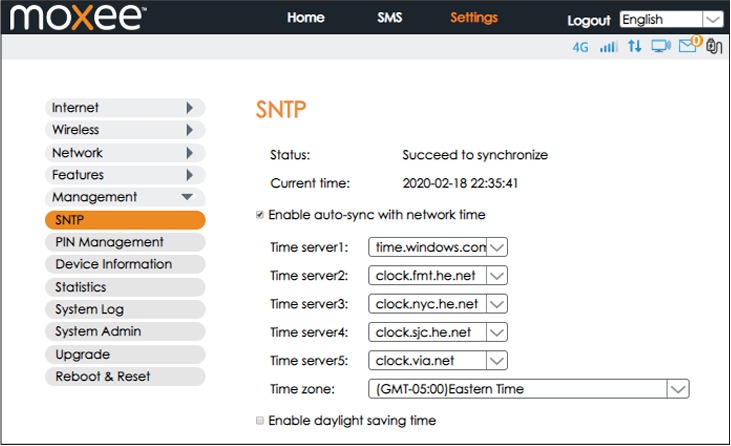Image resolution: width=731 pixels, height=446 pixels.
Task: Click the data transfer arrows icon
Action: [x=634, y=46]
